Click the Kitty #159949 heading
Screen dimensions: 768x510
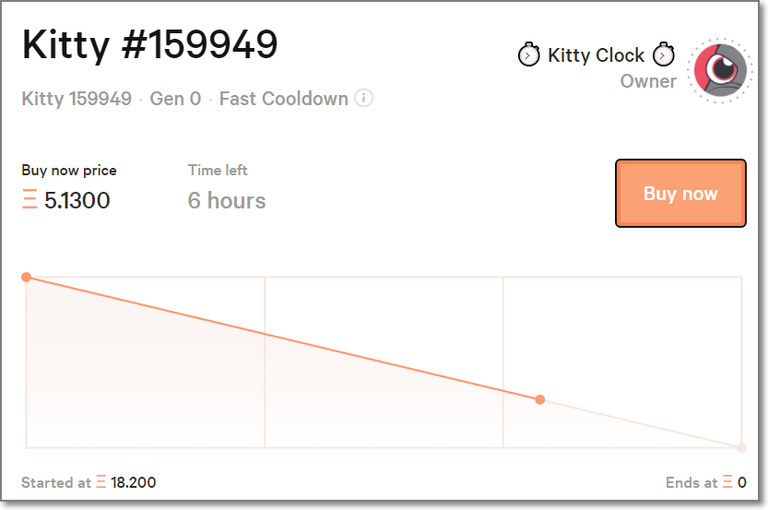[x=150, y=44]
